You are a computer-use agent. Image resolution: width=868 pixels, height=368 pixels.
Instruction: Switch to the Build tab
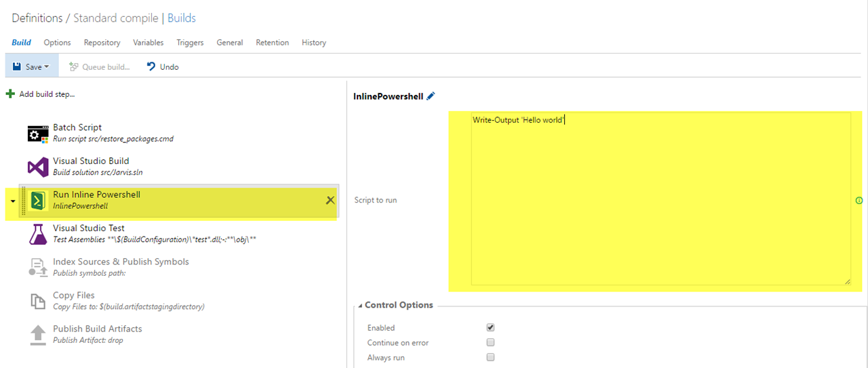pos(21,42)
